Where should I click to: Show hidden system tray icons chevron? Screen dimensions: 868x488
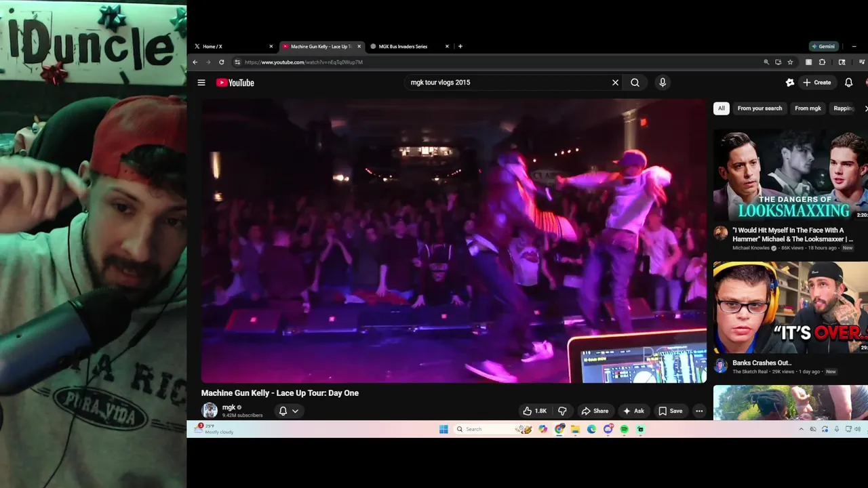click(x=802, y=429)
